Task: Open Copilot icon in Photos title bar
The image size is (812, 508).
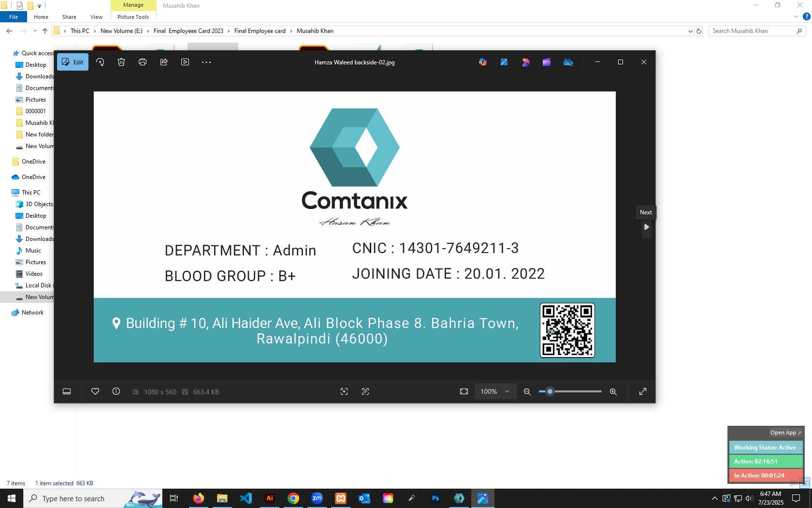Action: click(483, 62)
